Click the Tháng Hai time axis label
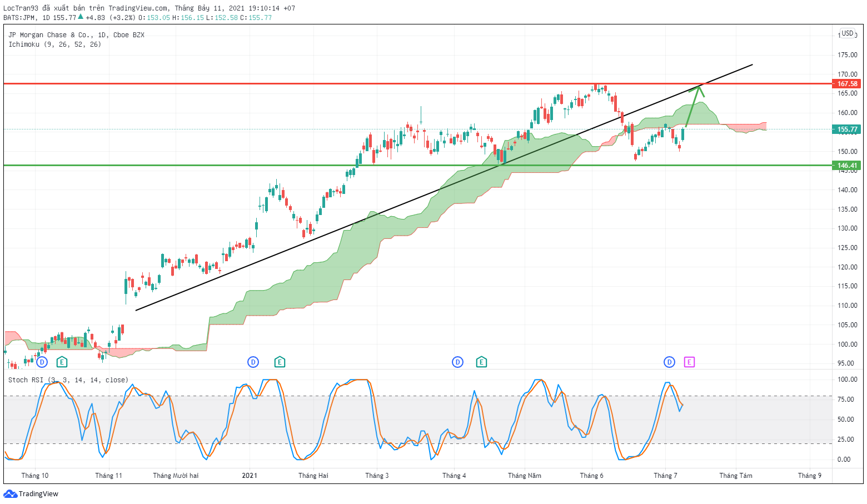 point(313,476)
